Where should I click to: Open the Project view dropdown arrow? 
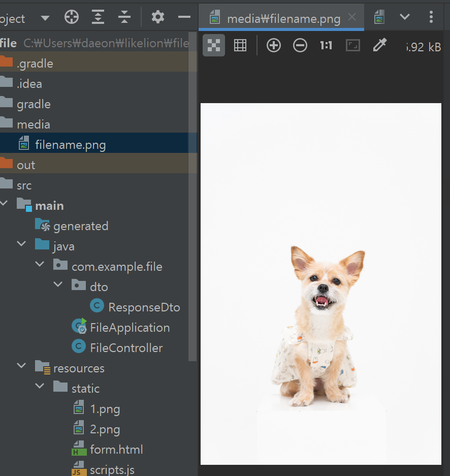pos(45,18)
